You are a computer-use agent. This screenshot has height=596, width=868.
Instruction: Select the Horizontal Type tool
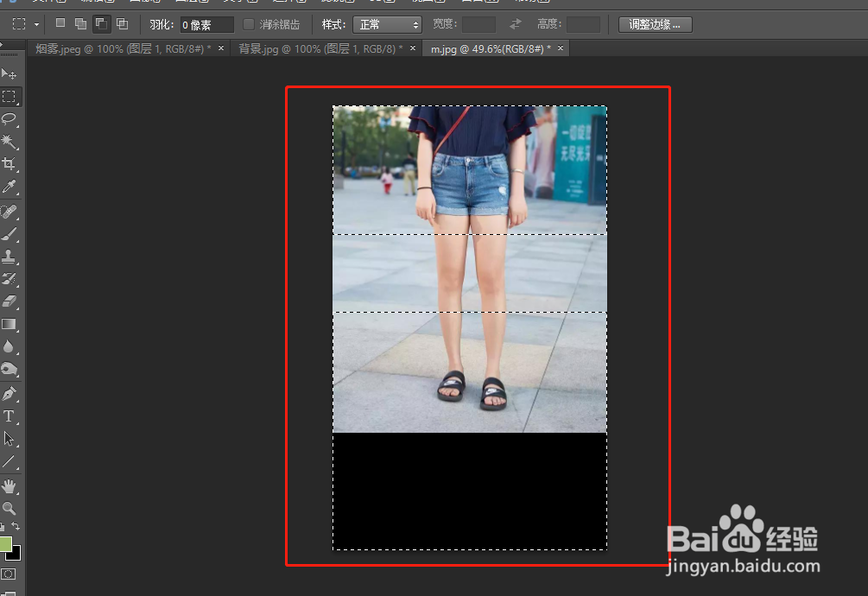tap(9, 416)
